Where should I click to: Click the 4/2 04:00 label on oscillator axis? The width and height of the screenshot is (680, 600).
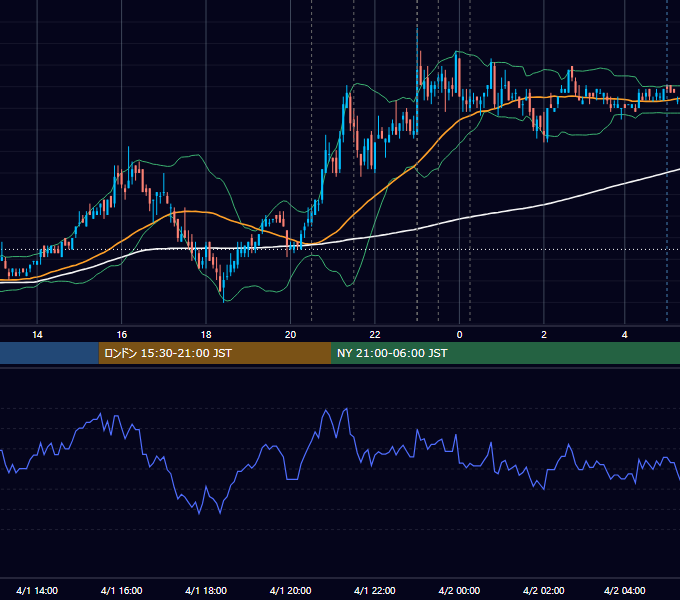click(624, 590)
